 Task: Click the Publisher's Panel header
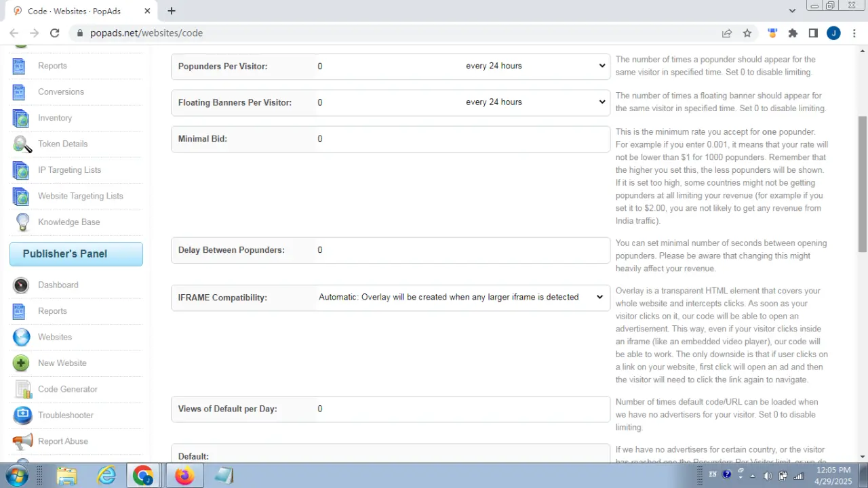[76, 254]
